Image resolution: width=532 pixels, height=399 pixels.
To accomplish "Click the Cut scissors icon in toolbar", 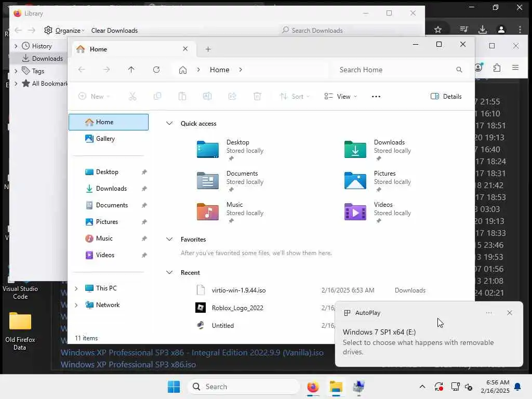I will coord(132,96).
